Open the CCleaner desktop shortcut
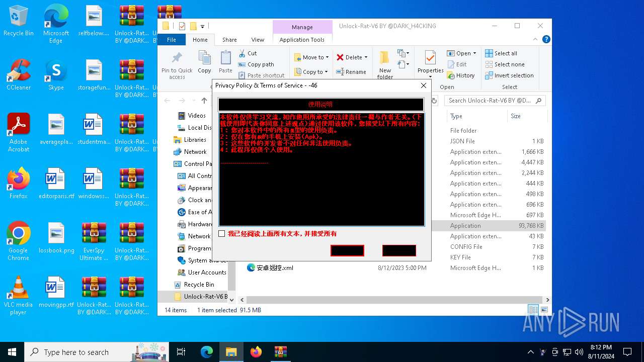644x362 pixels. (x=19, y=75)
